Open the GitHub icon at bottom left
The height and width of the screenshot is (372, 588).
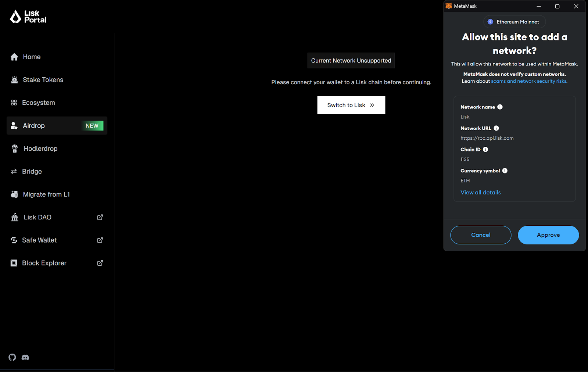(x=12, y=357)
